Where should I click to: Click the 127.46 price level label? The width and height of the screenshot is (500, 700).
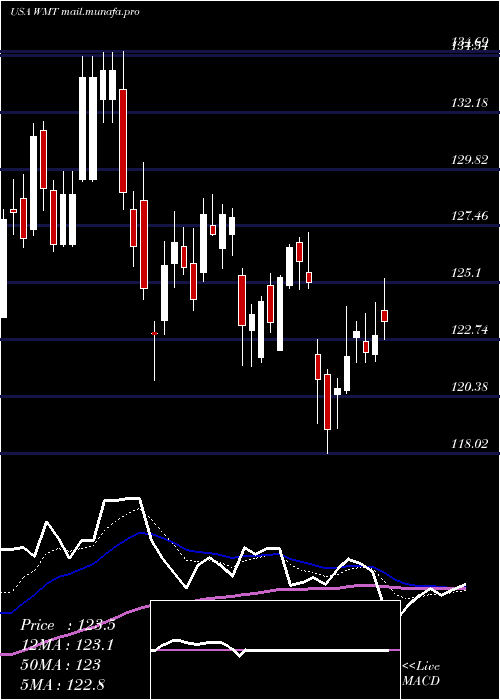[x=470, y=217]
